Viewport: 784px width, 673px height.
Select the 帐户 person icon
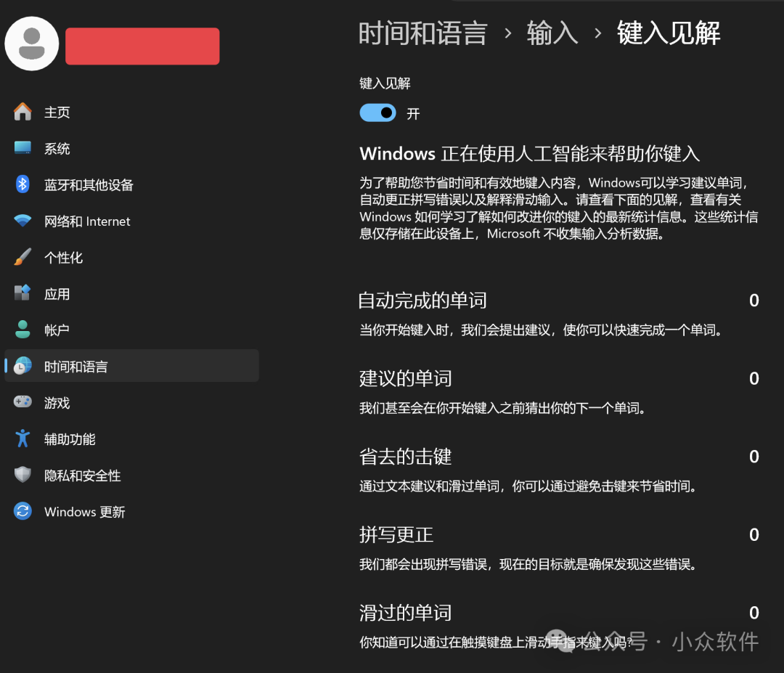pyautogui.click(x=24, y=330)
